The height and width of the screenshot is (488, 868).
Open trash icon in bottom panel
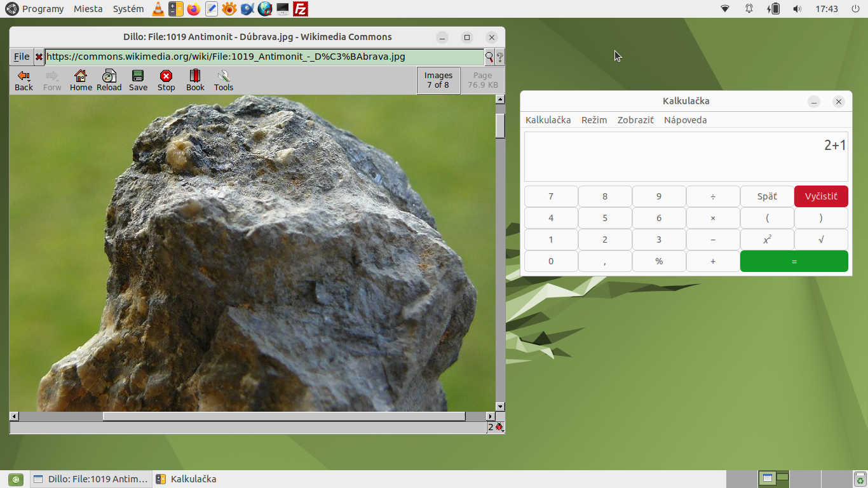[x=860, y=479]
